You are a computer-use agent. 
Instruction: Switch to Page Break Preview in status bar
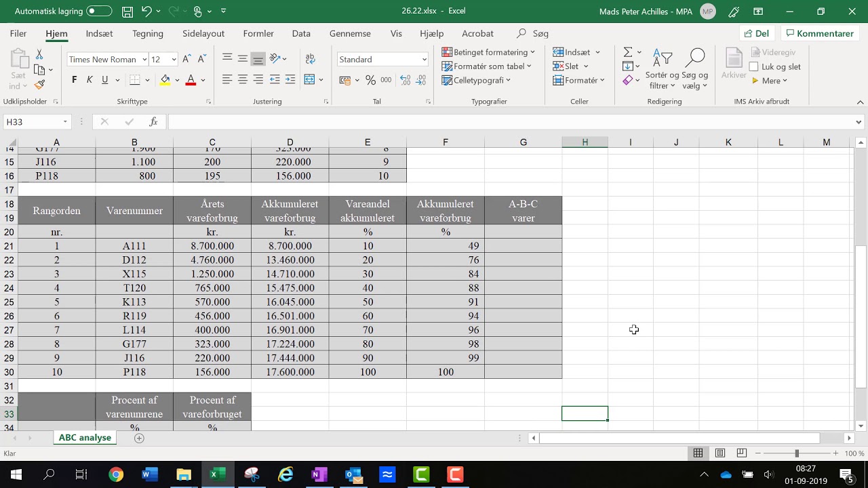pyautogui.click(x=742, y=453)
